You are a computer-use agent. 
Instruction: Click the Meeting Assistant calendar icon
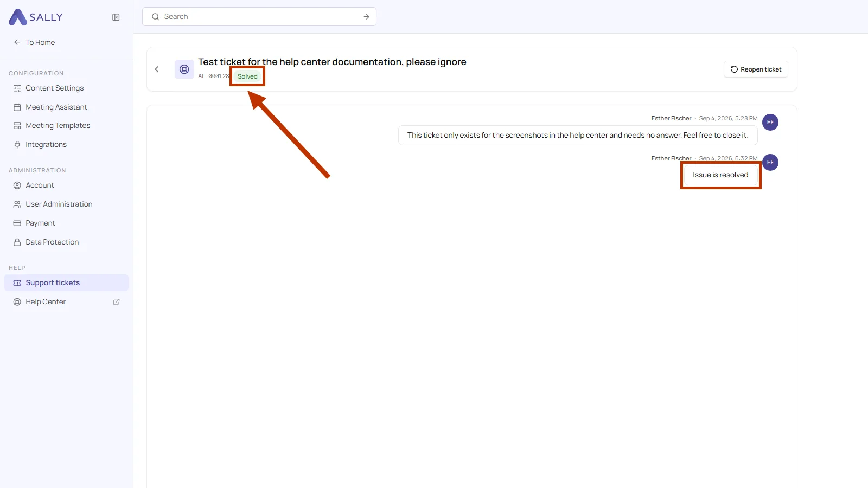(x=17, y=107)
